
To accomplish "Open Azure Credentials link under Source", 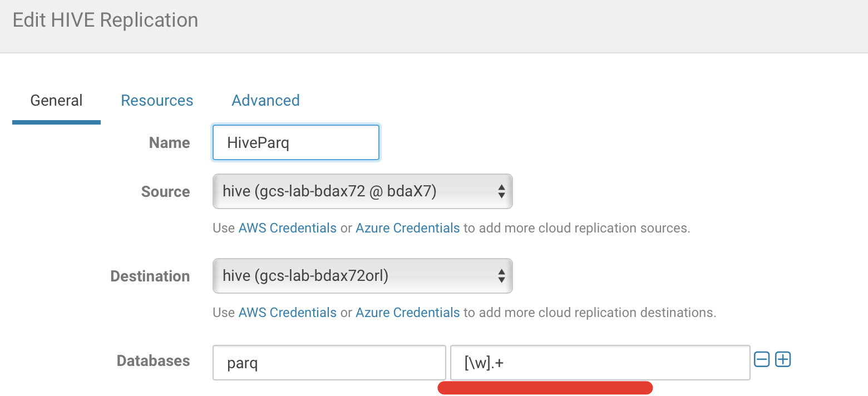I will (x=407, y=228).
